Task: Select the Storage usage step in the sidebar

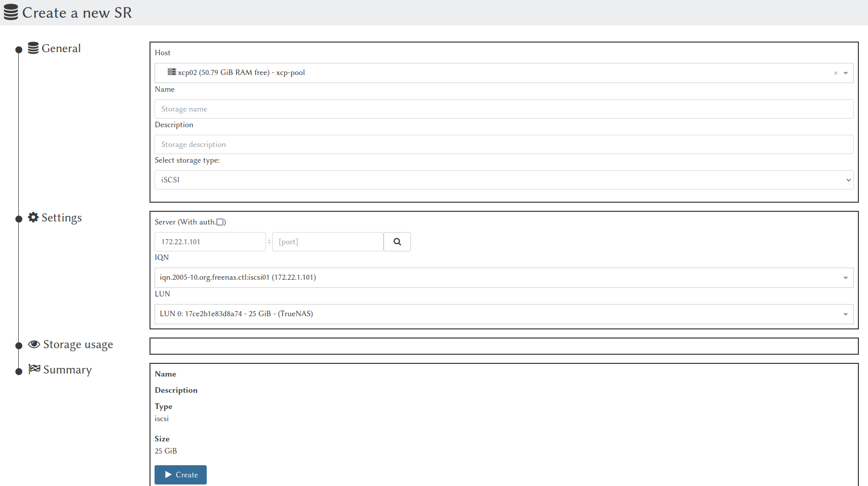Action: (x=78, y=344)
